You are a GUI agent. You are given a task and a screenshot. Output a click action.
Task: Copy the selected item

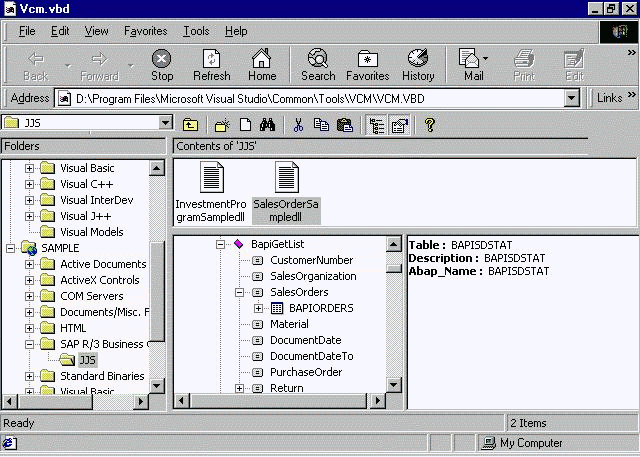(x=321, y=125)
